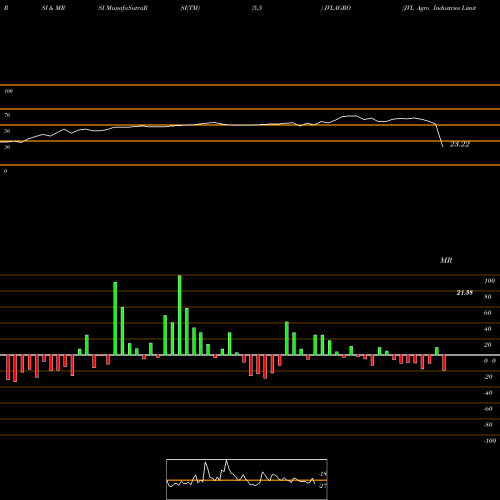
Task: Click the 'SI & MR' header label
Action: (x=53, y=8)
